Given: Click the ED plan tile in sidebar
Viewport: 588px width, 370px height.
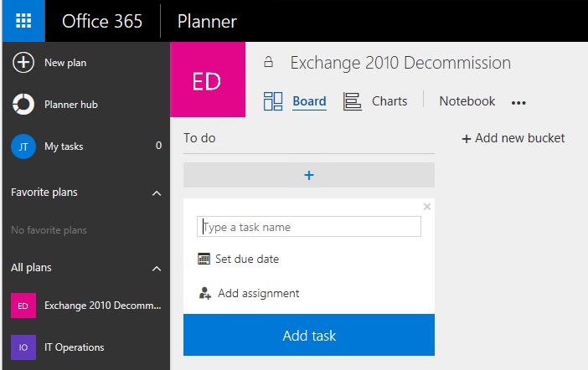Looking at the screenshot, I should click(23, 306).
